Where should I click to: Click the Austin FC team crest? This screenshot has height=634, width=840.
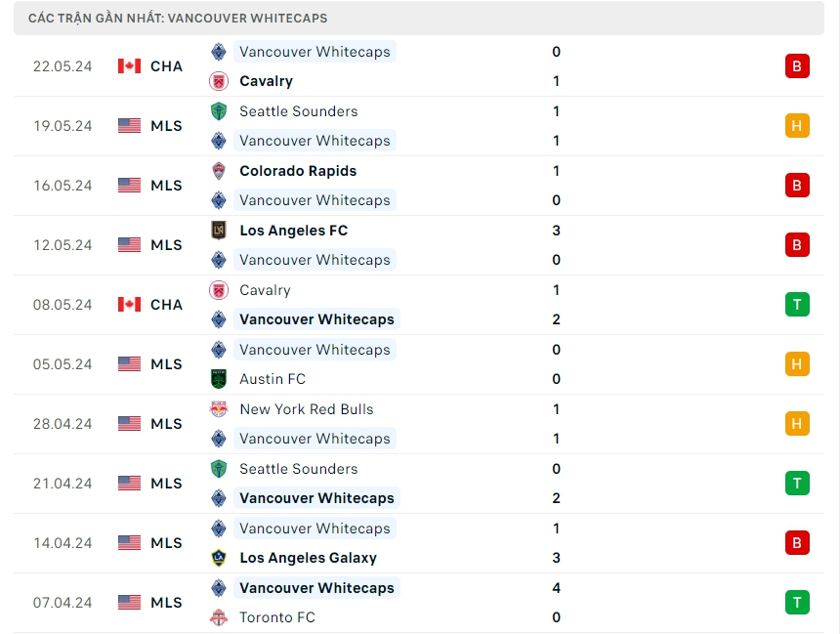tap(219, 379)
